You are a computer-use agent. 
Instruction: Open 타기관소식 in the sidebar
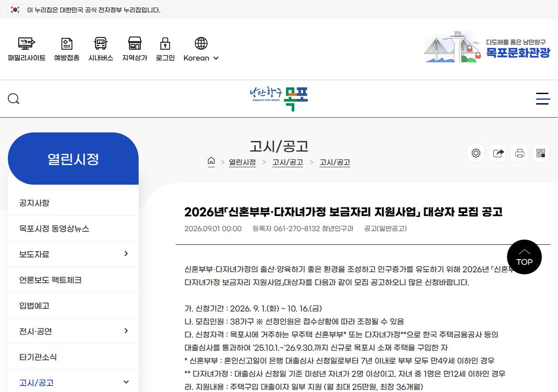coord(73,357)
